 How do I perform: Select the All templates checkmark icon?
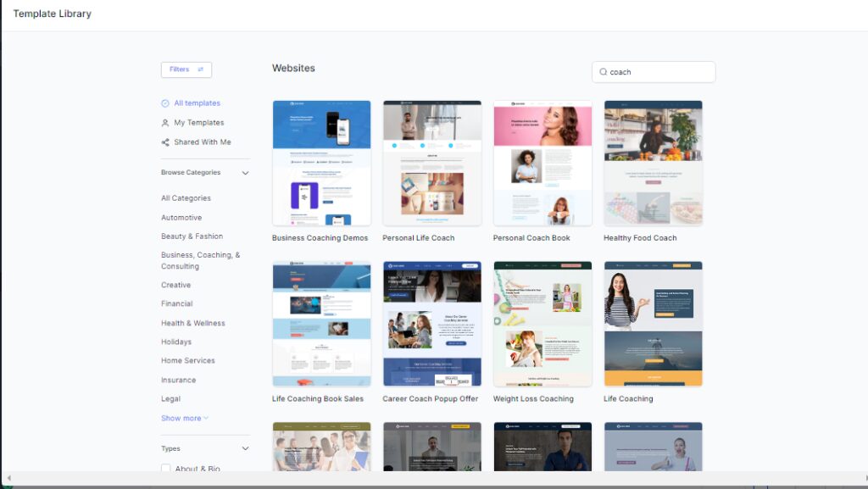pos(165,103)
